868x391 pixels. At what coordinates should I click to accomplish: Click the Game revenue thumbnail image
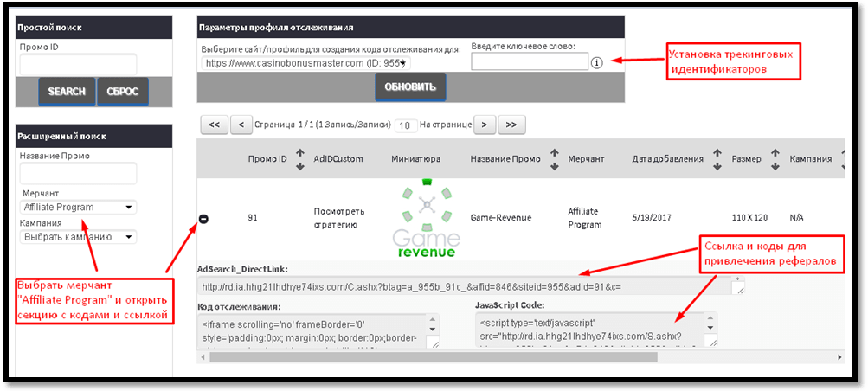pyautogui.click(x=427, y=218)
